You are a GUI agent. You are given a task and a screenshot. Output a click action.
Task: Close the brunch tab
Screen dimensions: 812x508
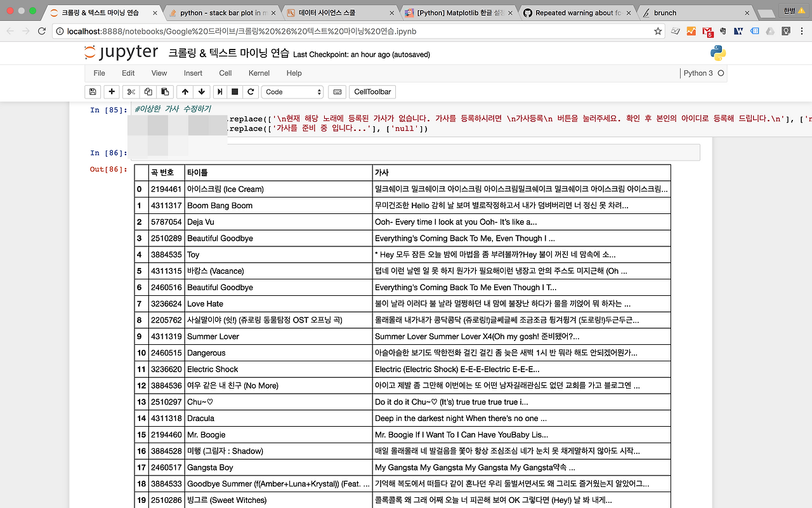(747, 13)
